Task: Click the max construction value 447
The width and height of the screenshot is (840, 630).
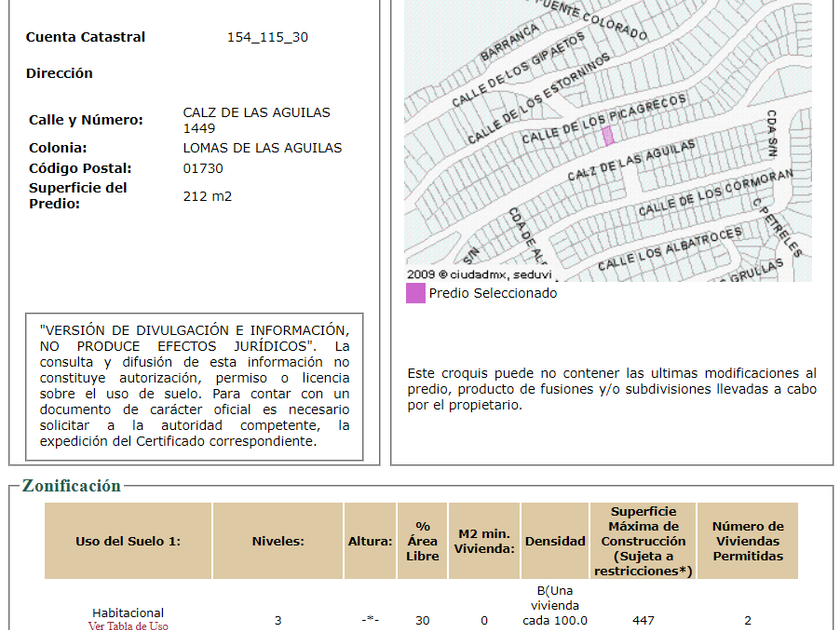Action: pos(643,620)
